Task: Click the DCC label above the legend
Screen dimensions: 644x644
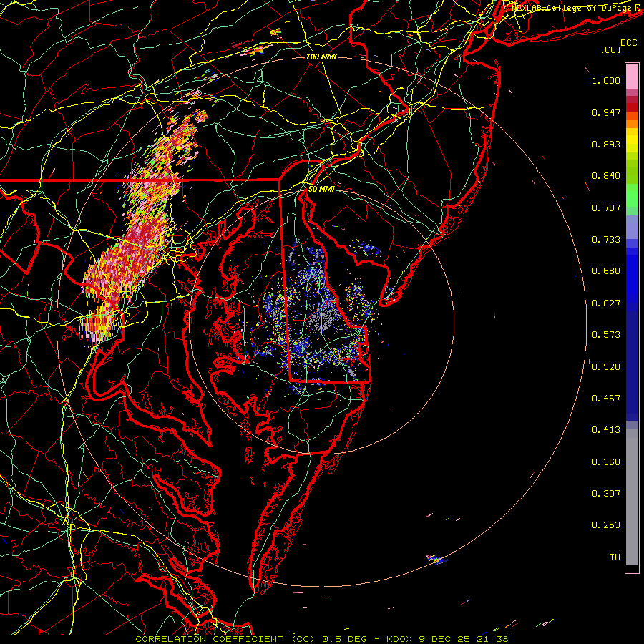Action: click(628, 43)
